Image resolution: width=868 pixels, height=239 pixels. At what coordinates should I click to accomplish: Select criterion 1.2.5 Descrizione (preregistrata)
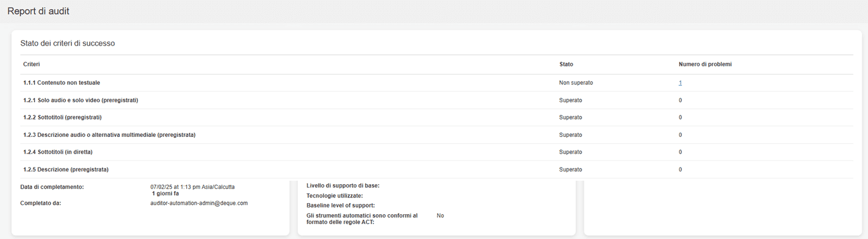tap(66, 170)
